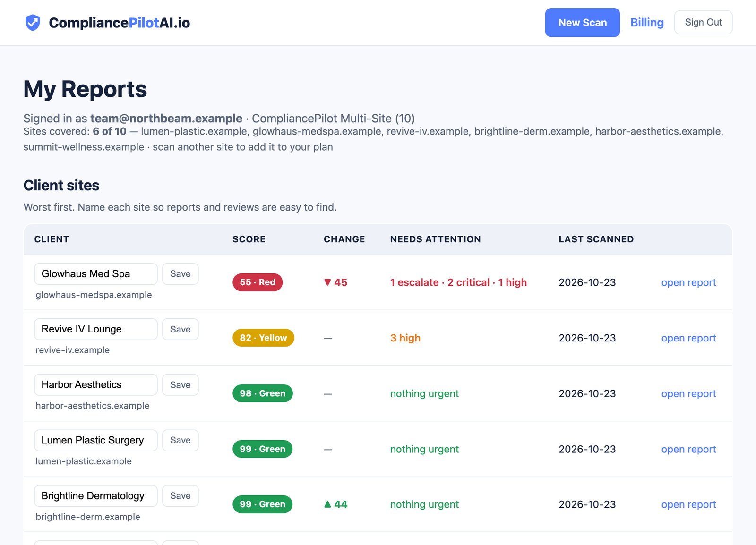Viewport: 756px width, 545px height.
Task: Click the NEEDS ATTENTION column header
Action: click(435, 239)
